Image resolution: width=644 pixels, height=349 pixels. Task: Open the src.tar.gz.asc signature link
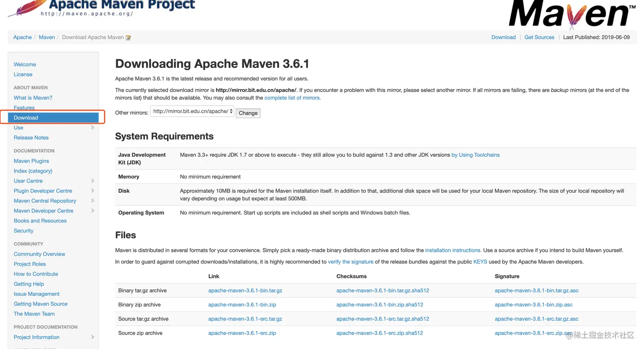tap(537, 319)
